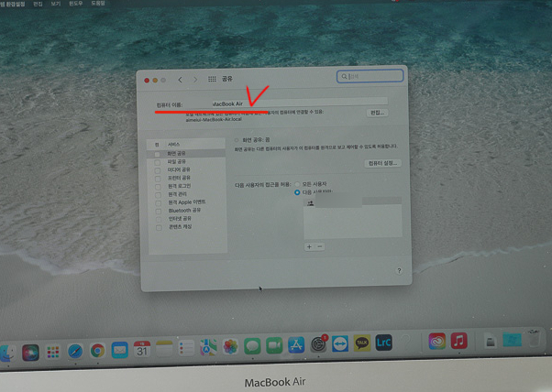Viewport: 552px width, 392px height.
Task: Show all preferences via the grid icon
Action: (x=212, y=79)
